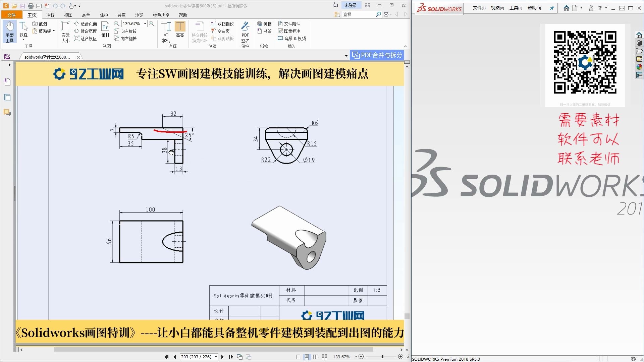Select Facing pages view mode
This screenshot has width=644, height=362.
tap(316, 357)
